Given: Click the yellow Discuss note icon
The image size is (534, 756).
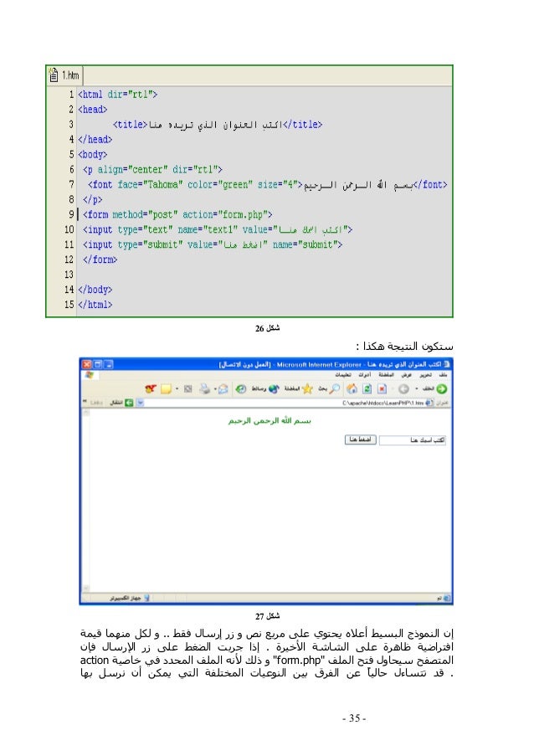Looking at the screenshot, I should point(167,389).
